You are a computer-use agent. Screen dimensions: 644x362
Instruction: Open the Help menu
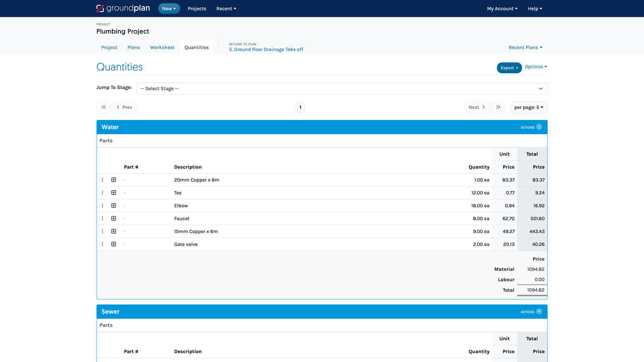[535, 8]
